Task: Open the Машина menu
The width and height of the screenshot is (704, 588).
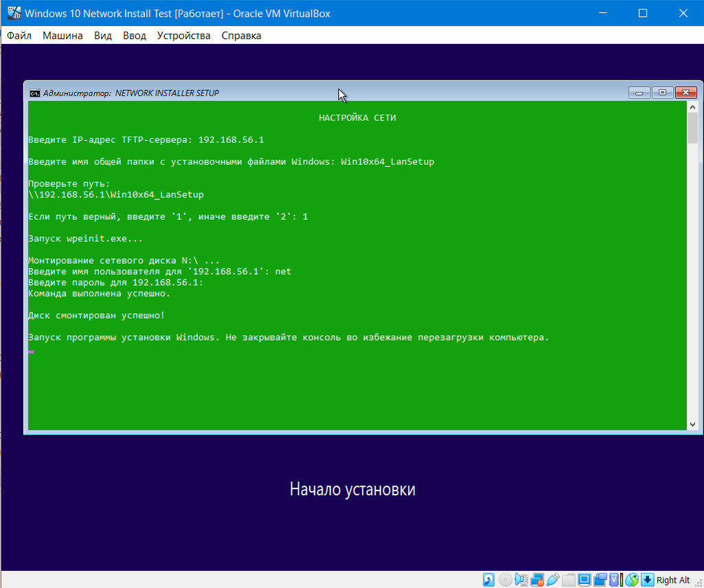Action: (x=63, y=36)
